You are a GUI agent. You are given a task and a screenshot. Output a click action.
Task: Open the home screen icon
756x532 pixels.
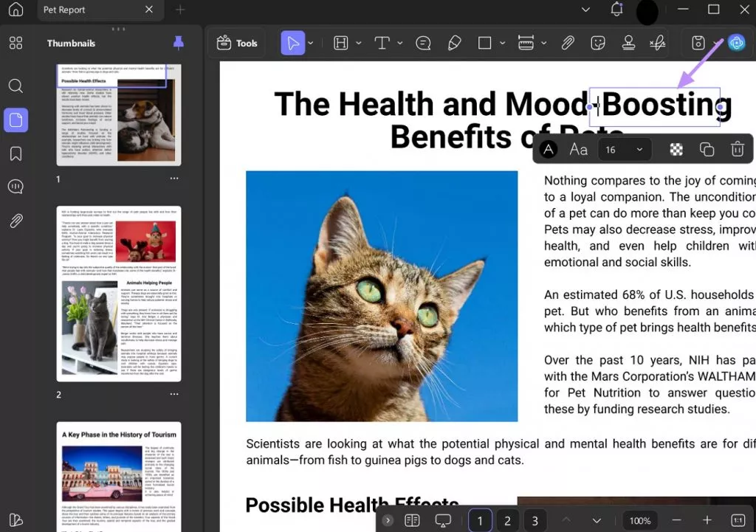coord(16,9)
